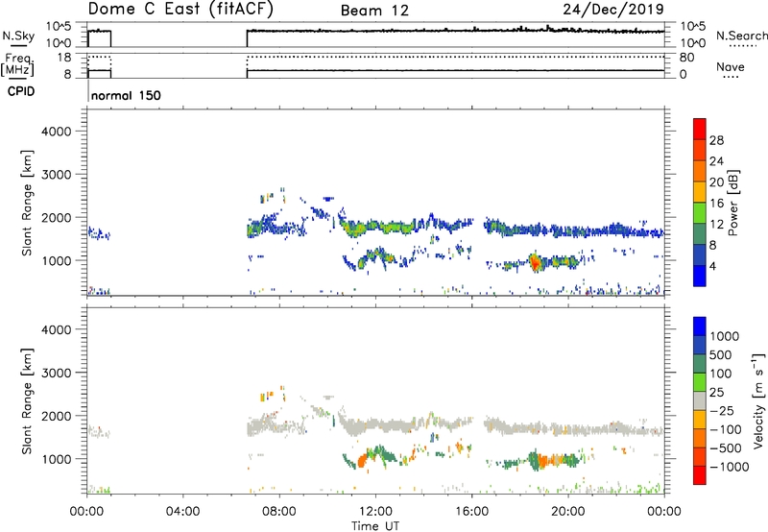The width and height of the screenshot is (768, 532).
Task: Click the "20:00" time tick label
Action: pyautogui.click(x=567, y=512)
